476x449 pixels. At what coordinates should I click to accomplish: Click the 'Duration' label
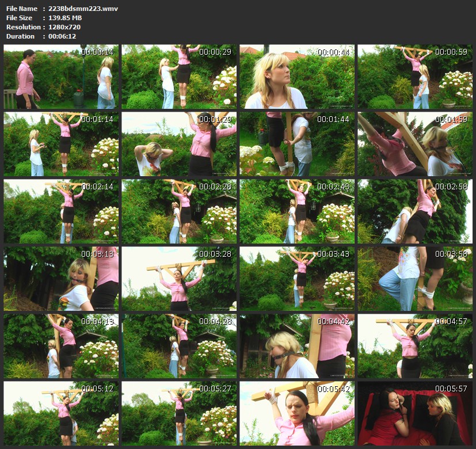tap(20, 36)
